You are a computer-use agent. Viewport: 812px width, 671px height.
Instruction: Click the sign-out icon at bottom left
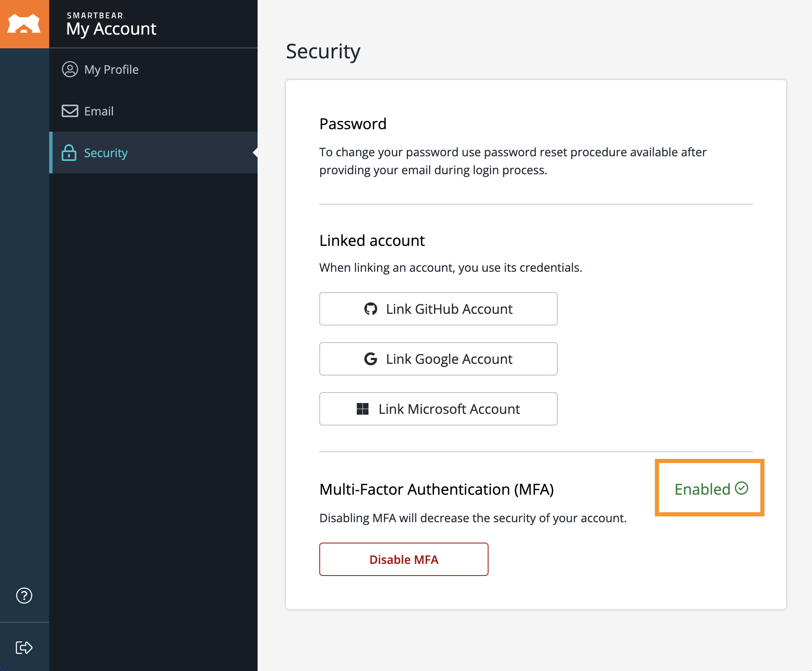coord(24,647)
